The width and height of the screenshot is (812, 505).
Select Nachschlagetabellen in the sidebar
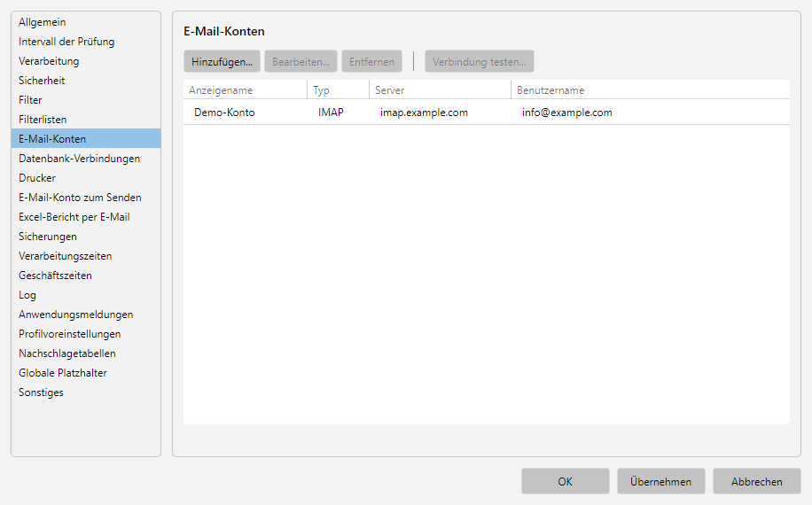(x=86, y=353)
